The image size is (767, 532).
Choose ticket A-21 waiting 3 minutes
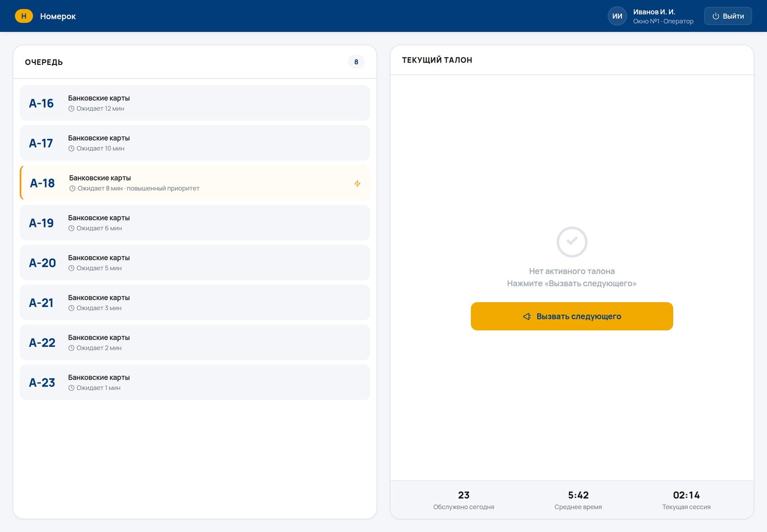click(195, 303)
